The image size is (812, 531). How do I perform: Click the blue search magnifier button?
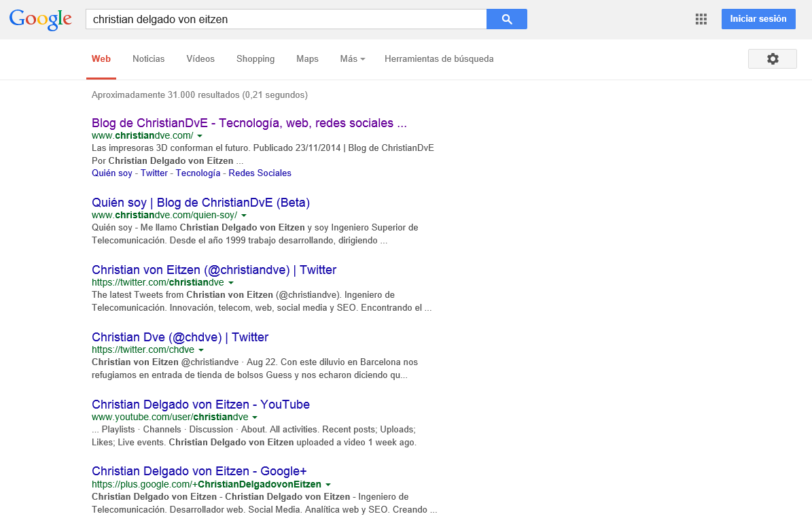(x=506, y=19)
